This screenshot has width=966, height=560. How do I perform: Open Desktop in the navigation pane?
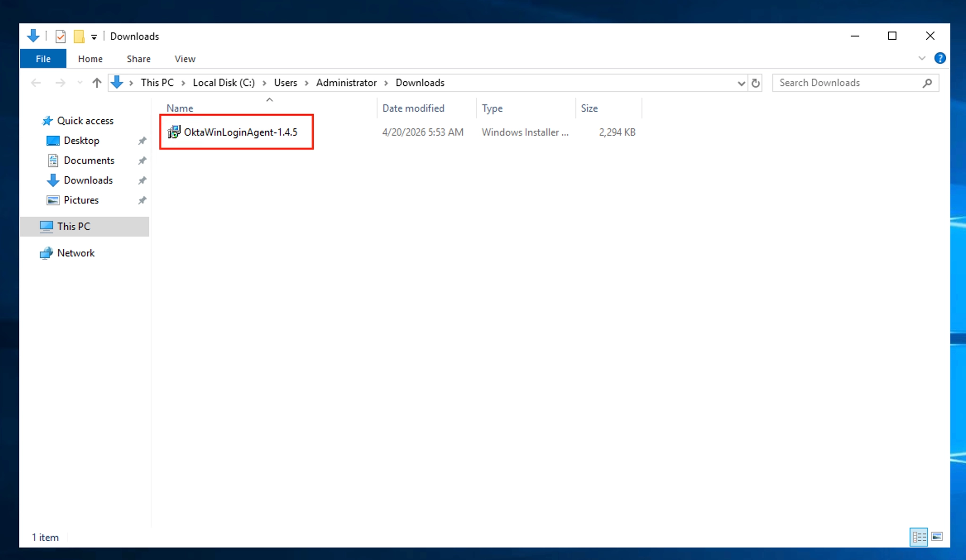coord(81,140)
